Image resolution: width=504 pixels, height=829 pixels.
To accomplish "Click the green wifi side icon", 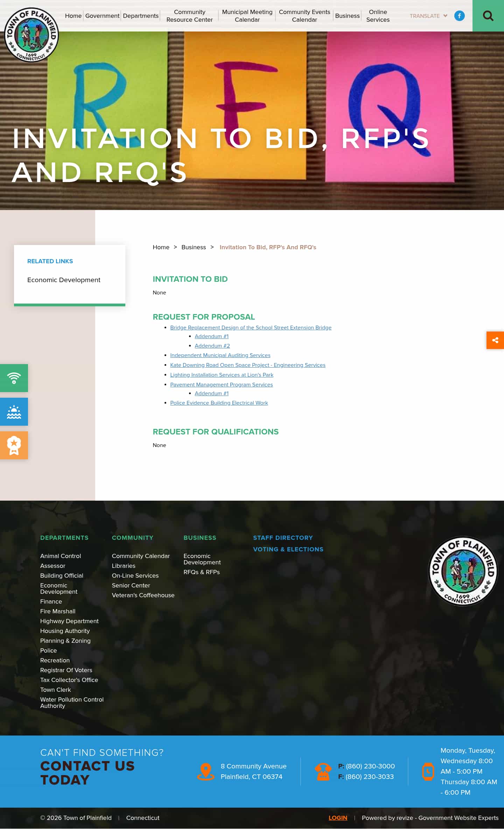I will click(x=14, y=378).
